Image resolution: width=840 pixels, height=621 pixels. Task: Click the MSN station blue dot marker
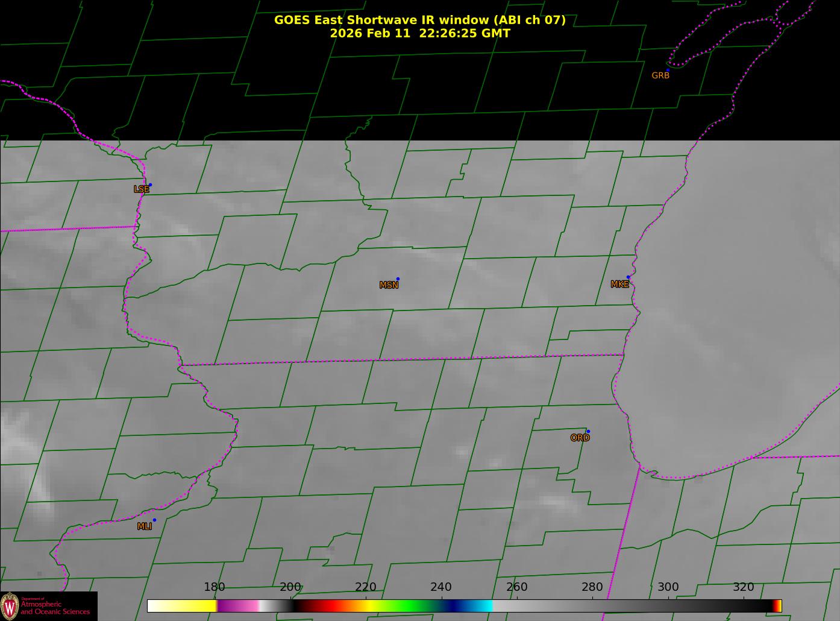398,279
